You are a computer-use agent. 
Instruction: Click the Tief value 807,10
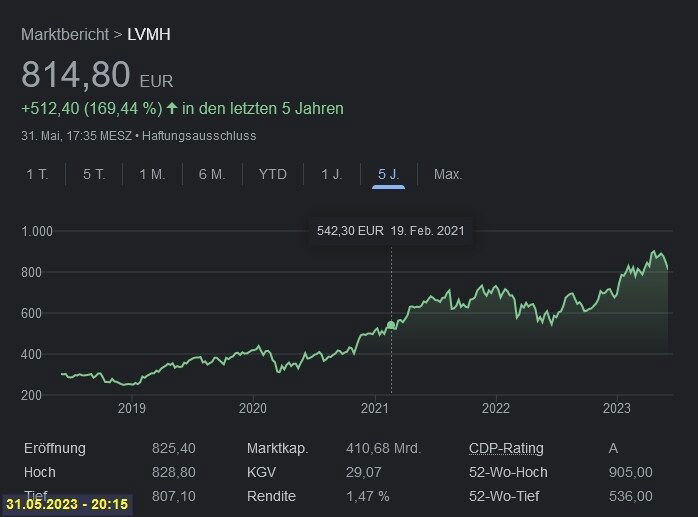click(174, 496)
